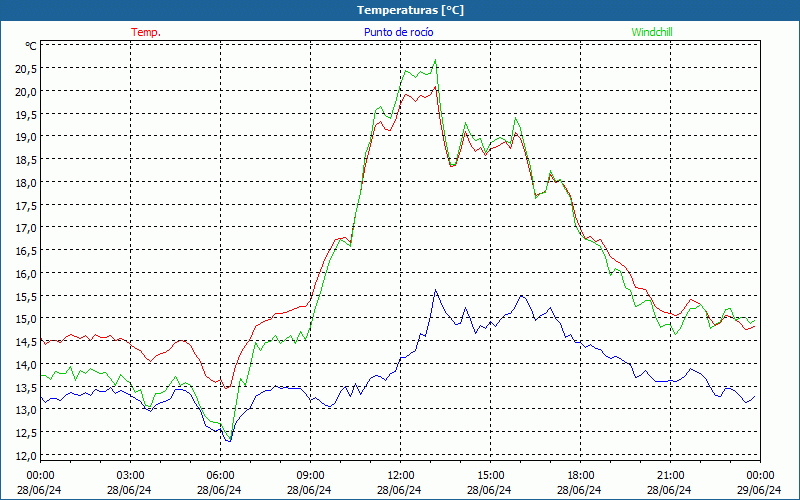Click the 18,5 y-axis value
Viewport: 800px width, 500px height.
(26, 160)
